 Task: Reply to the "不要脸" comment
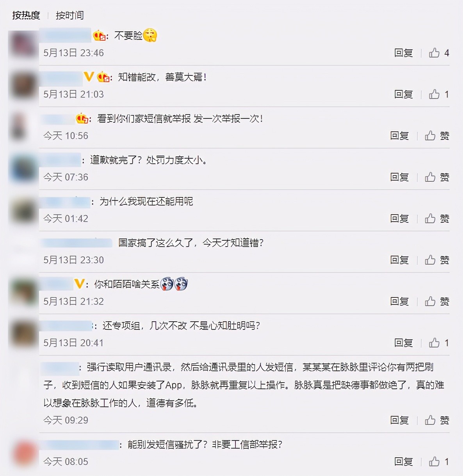[x=404, y=53]
